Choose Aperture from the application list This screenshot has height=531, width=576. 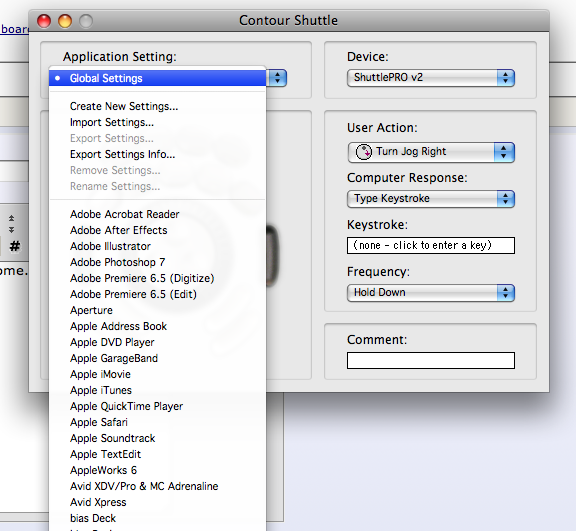(157, 310)
